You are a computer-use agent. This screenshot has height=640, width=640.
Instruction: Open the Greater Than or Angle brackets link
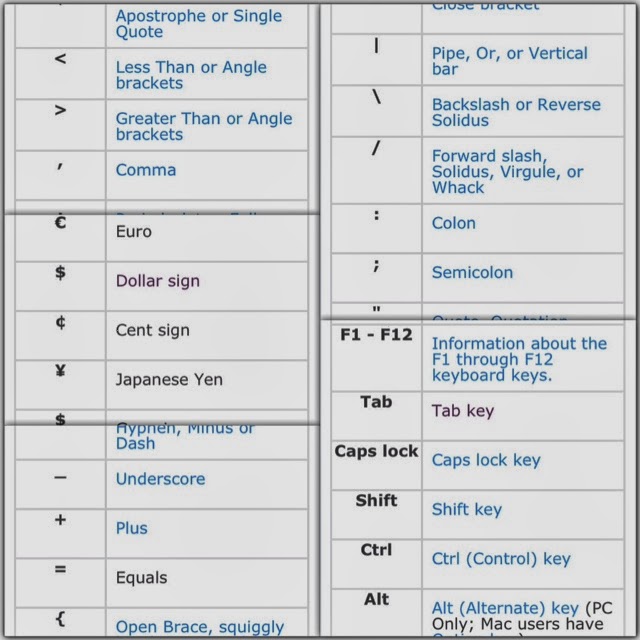204,126
